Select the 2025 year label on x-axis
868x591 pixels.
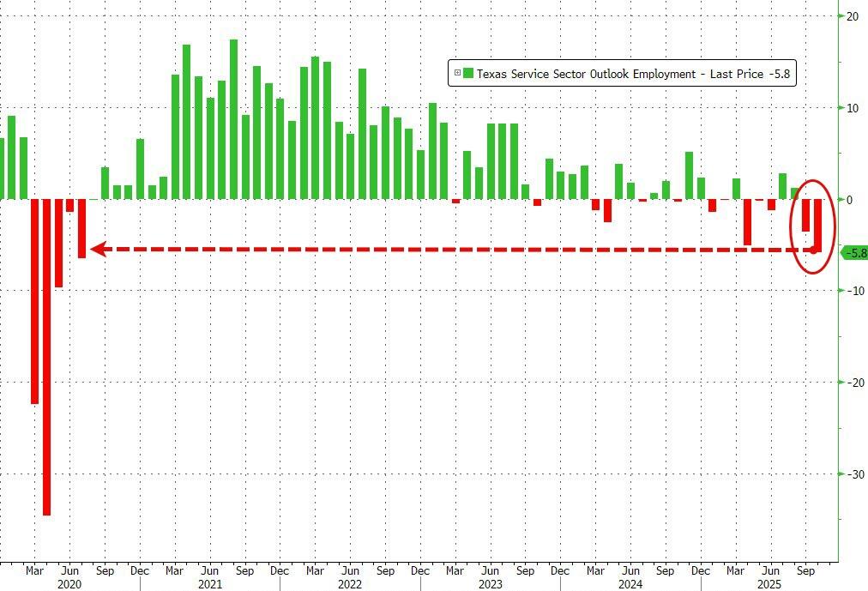tap(769, 584)
